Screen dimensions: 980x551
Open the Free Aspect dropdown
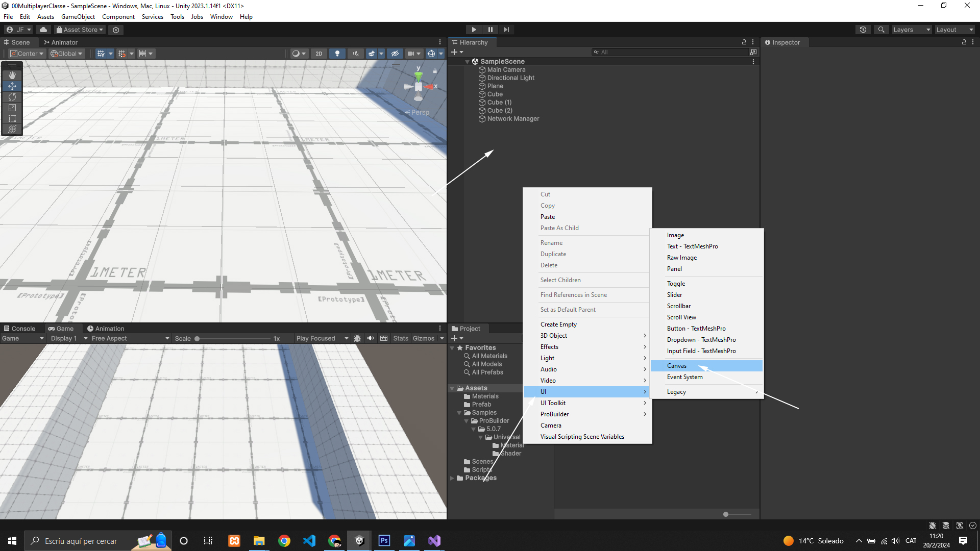(x=130, y=338)
